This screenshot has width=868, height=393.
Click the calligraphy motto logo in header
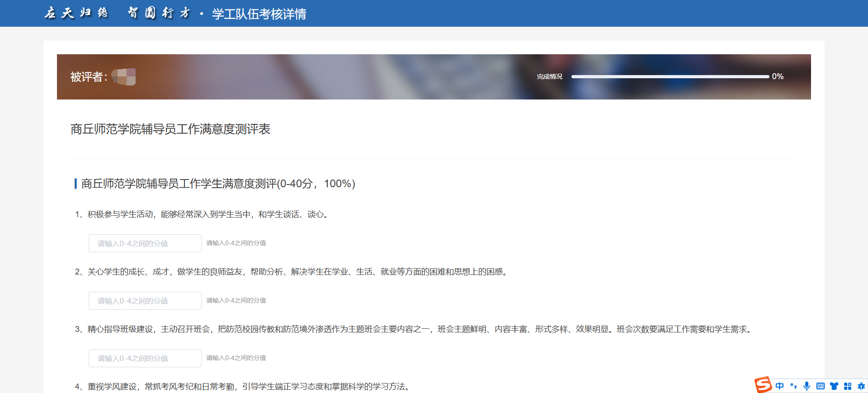(118, 13)
